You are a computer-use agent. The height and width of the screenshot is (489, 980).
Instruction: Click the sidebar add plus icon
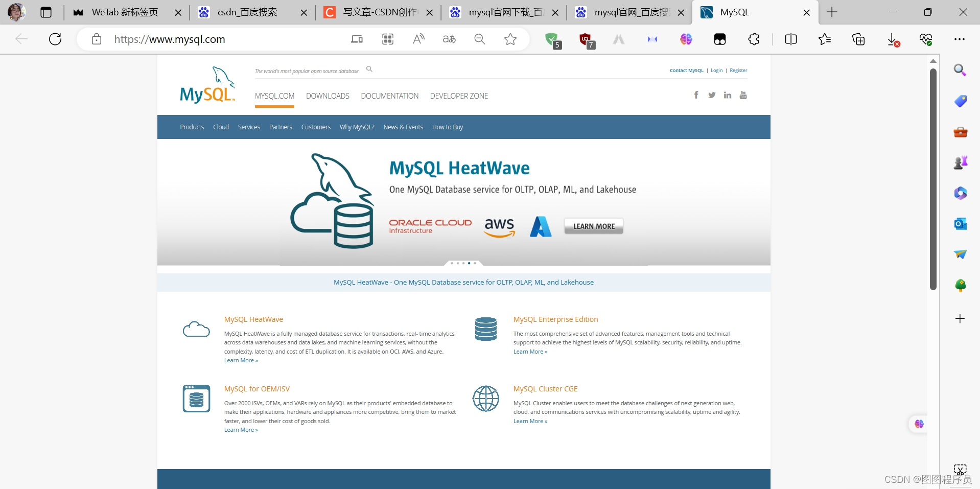coord(960,319)
